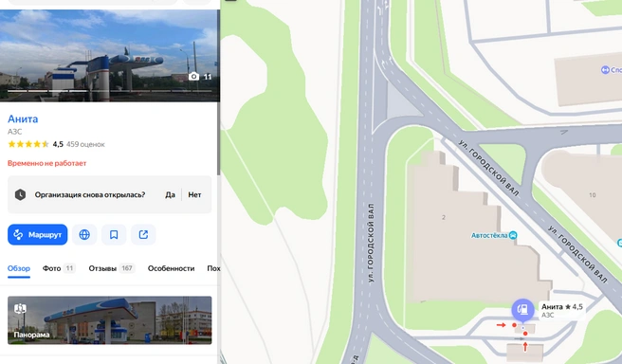Open the Отзывы tab
The width and height of the screenshot is (622, 364).
click(112, 268)
